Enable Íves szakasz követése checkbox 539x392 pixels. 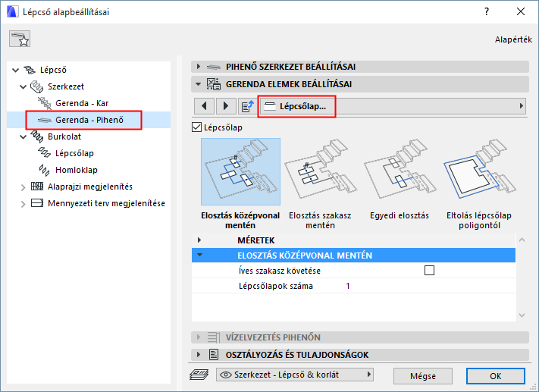tap(429, 271)
